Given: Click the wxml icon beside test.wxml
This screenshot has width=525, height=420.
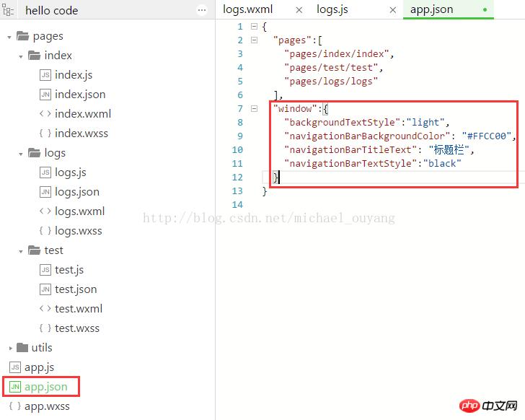Looking at the screenshot, I should (x=45, y=309).
